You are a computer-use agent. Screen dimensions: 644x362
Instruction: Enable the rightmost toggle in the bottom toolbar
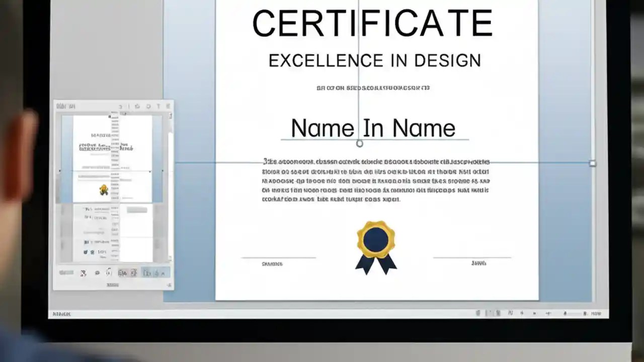[x=164, y=273]
